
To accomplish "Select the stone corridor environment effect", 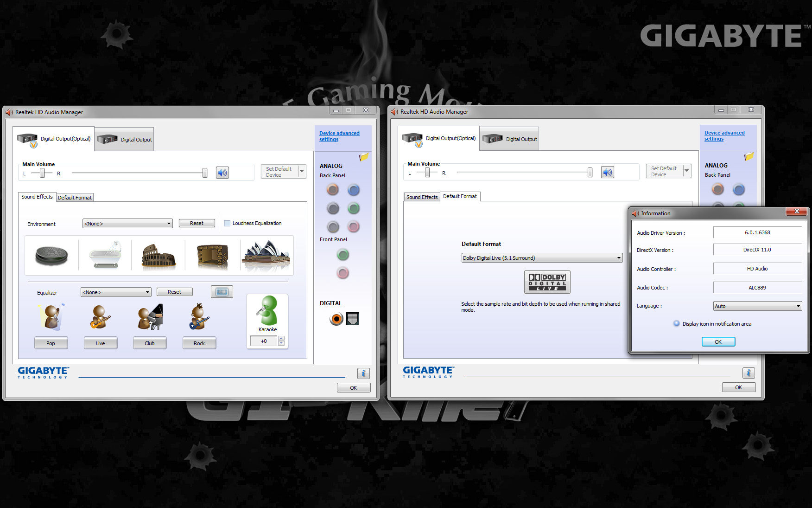I will click(213, 257).
